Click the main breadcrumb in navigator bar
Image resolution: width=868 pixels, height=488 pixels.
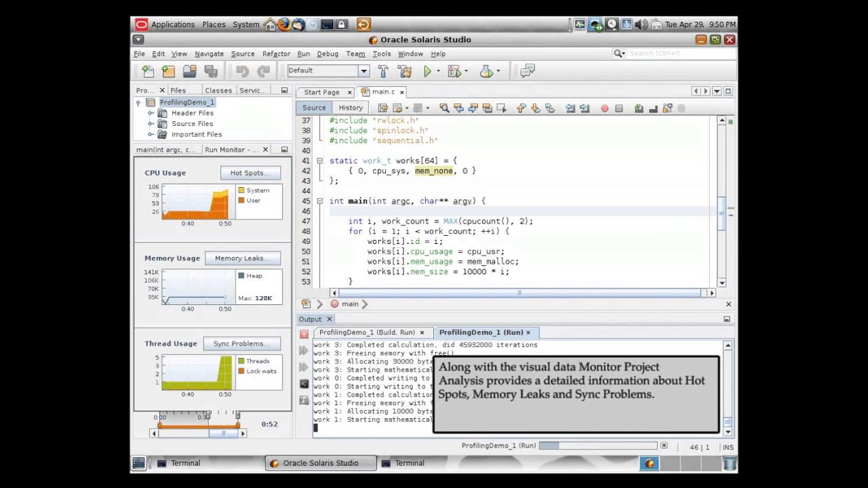coord(350,304)
